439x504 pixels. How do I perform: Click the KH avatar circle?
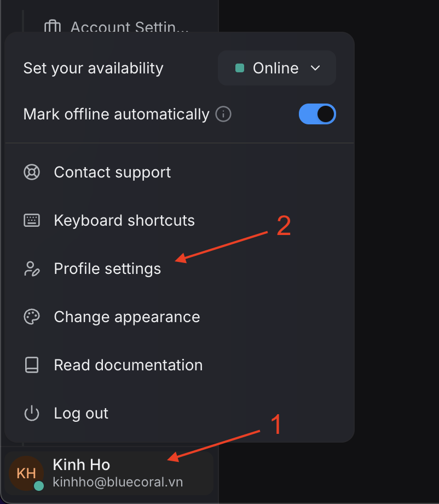click(26, 473)
